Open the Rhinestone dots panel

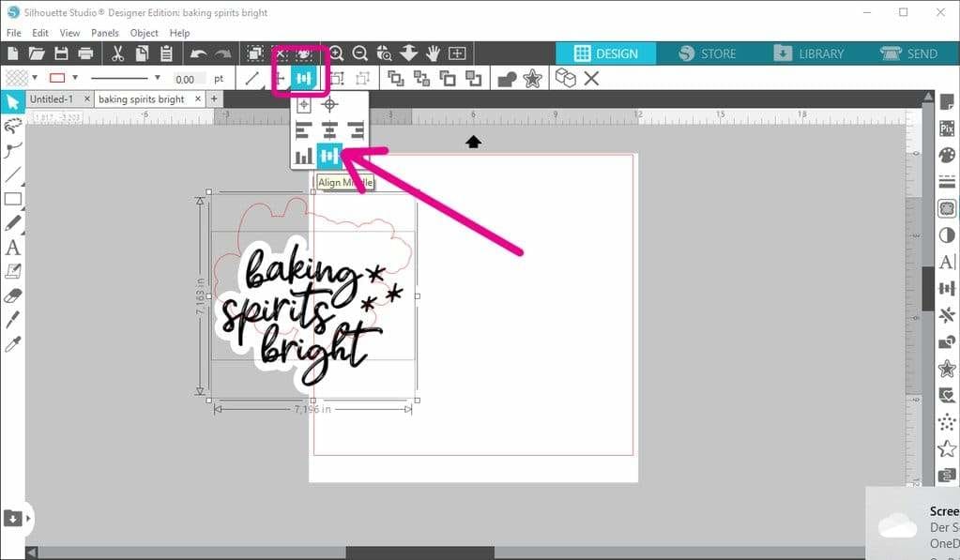click(947, 422)
